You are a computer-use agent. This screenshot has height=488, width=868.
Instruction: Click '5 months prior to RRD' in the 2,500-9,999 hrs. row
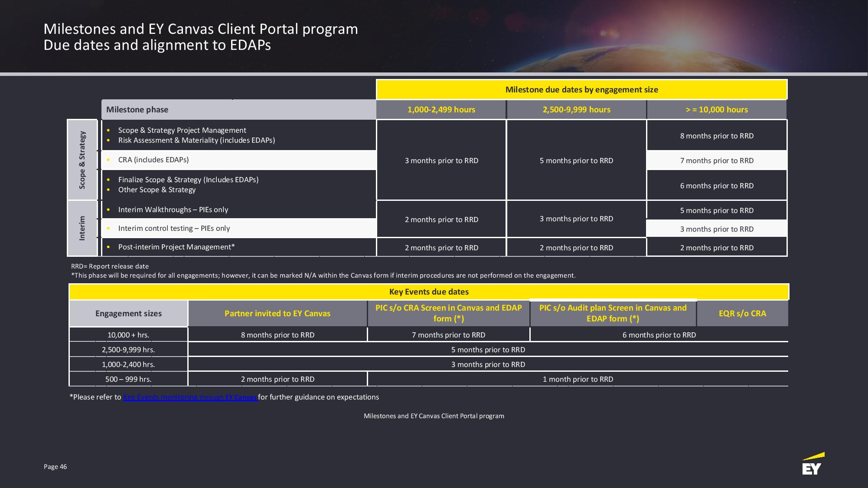[488, 350]
